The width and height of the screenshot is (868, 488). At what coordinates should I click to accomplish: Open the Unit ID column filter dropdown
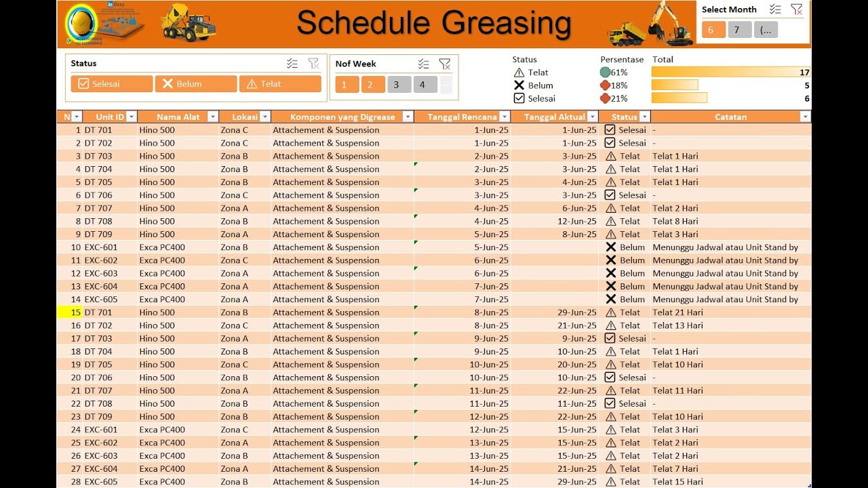(132, 117)
